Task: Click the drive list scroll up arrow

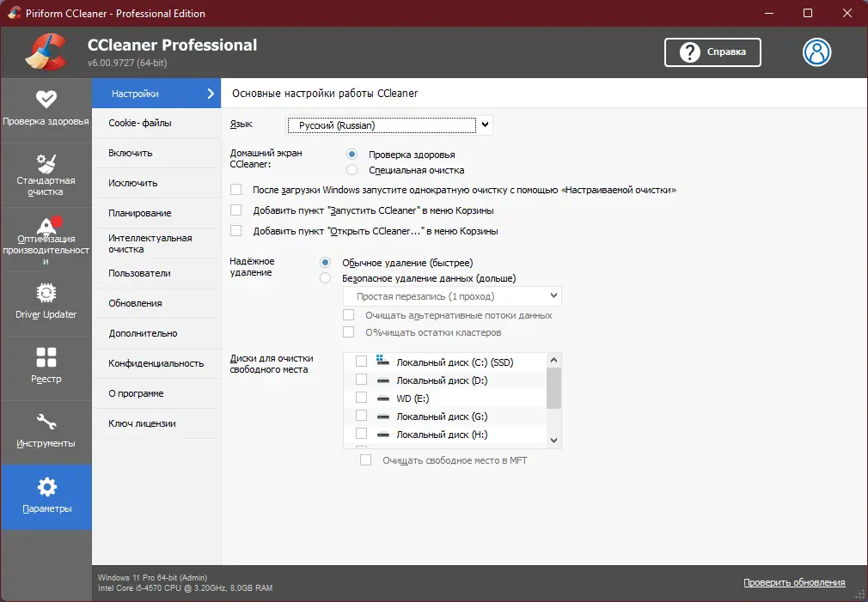Action: point(553,360)
